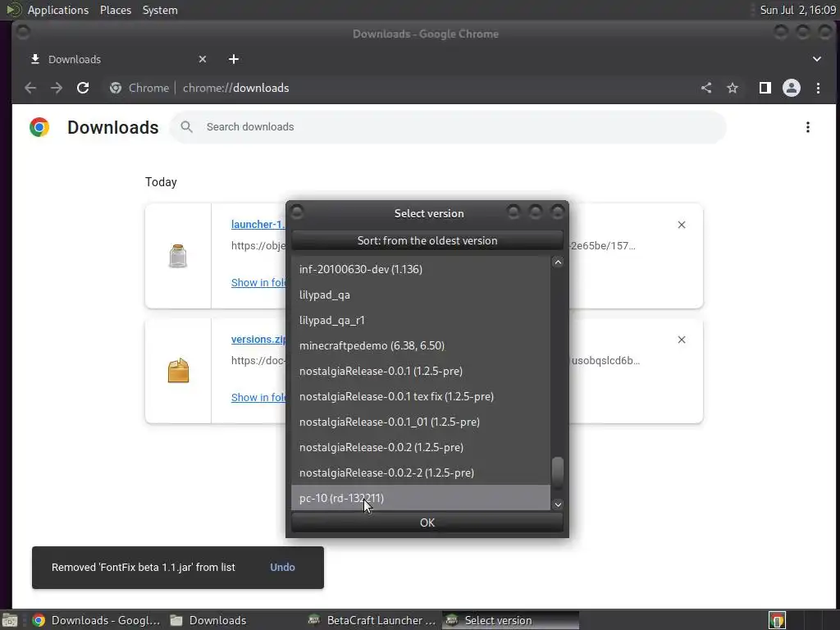Show versions.zip in folder

258,397
